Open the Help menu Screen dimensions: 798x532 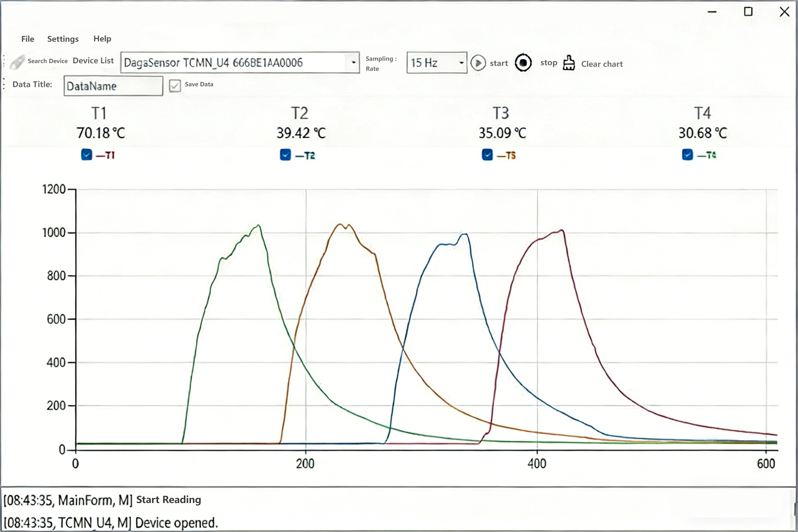pos(102,39)
